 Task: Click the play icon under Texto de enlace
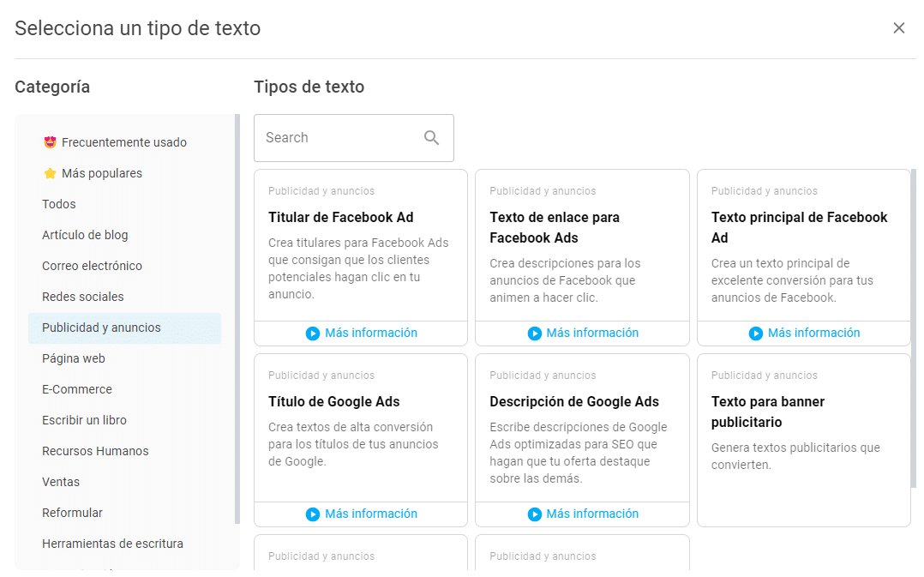point(535,333)
